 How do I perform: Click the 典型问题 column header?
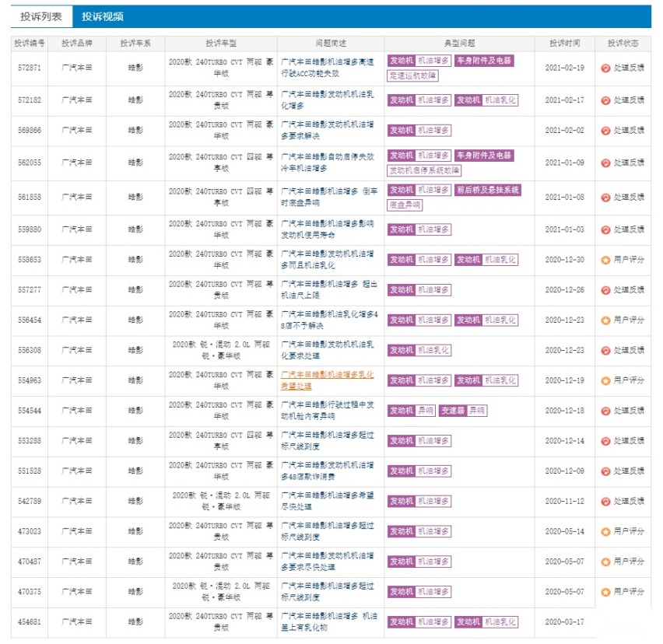point(459,44)
